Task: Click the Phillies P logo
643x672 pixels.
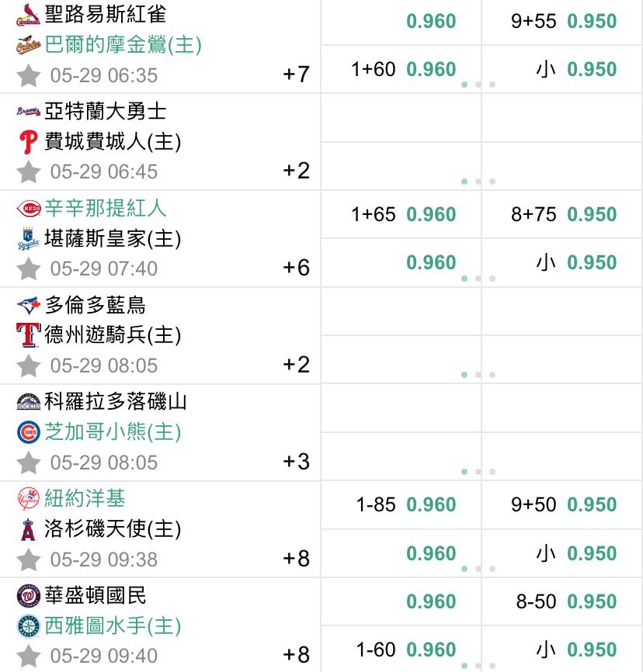Action: pos(28,142)
